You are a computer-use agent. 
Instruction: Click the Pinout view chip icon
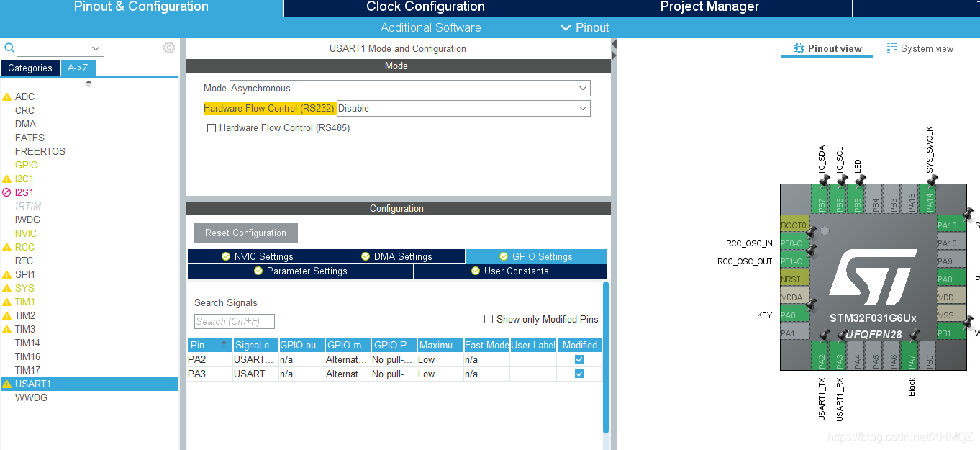coord(799,48)
